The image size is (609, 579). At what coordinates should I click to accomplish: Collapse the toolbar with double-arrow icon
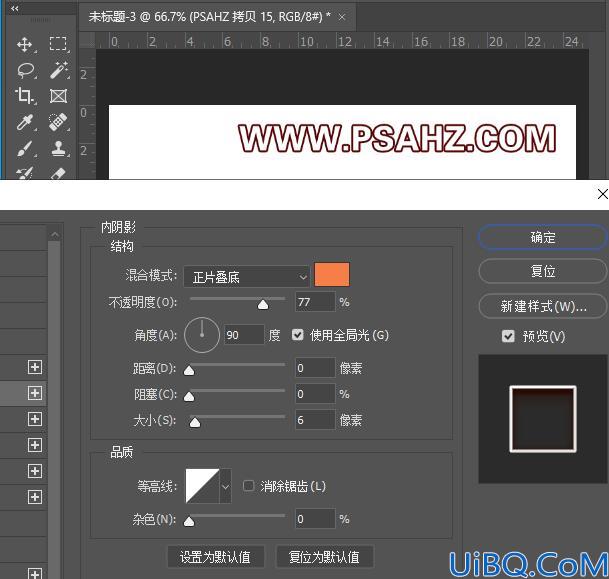pos(15,8)
